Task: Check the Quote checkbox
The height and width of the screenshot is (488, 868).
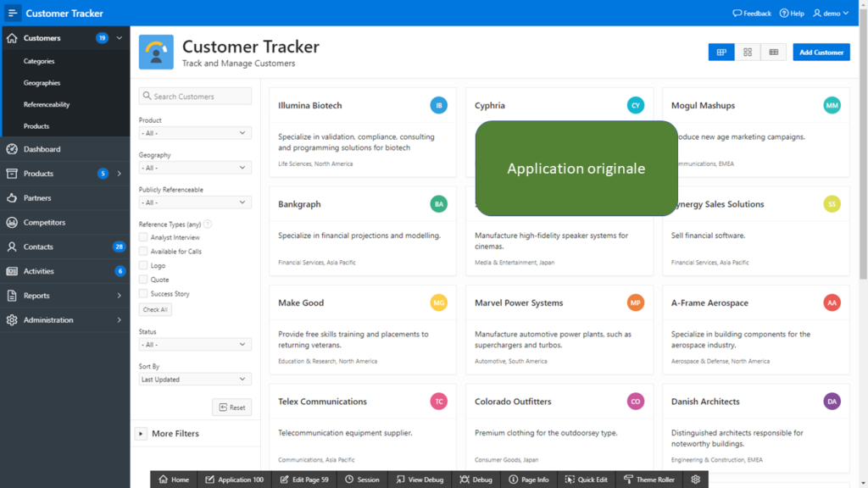Action: click(143, 280)
